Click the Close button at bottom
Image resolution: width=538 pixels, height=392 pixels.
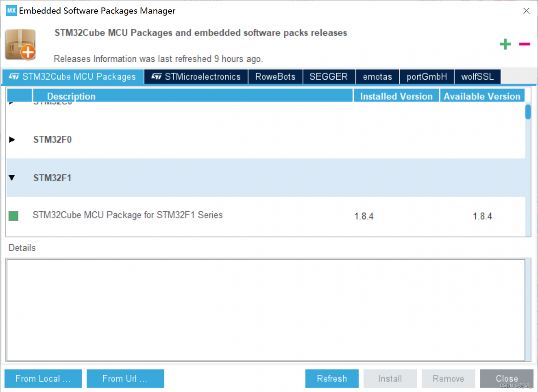(x=507, y=379)
